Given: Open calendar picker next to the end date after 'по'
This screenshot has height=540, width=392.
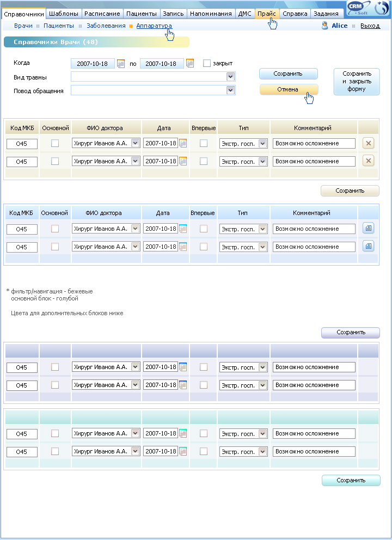Looking at the screenshot, I should coord(190,63).
